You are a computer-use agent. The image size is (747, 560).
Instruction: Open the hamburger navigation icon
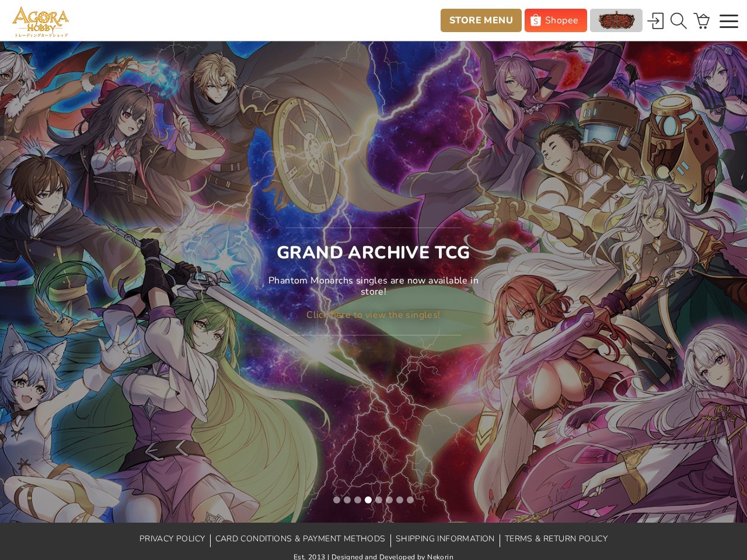[728, 20]
